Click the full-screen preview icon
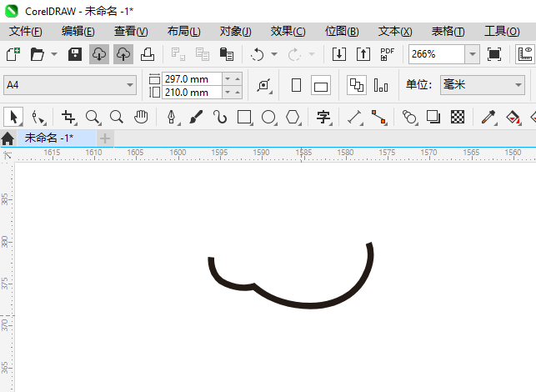The image size is (536, 392). (x=494, y=54)
